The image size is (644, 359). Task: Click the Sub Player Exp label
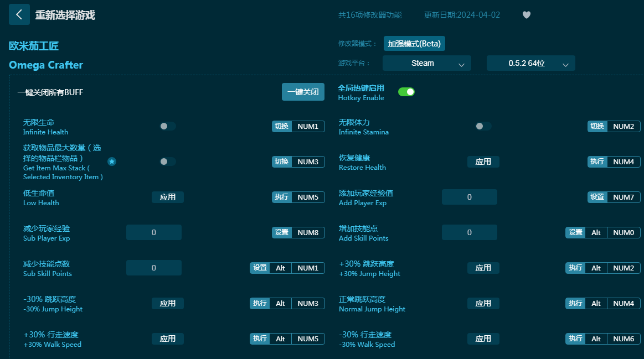point(47,238)
